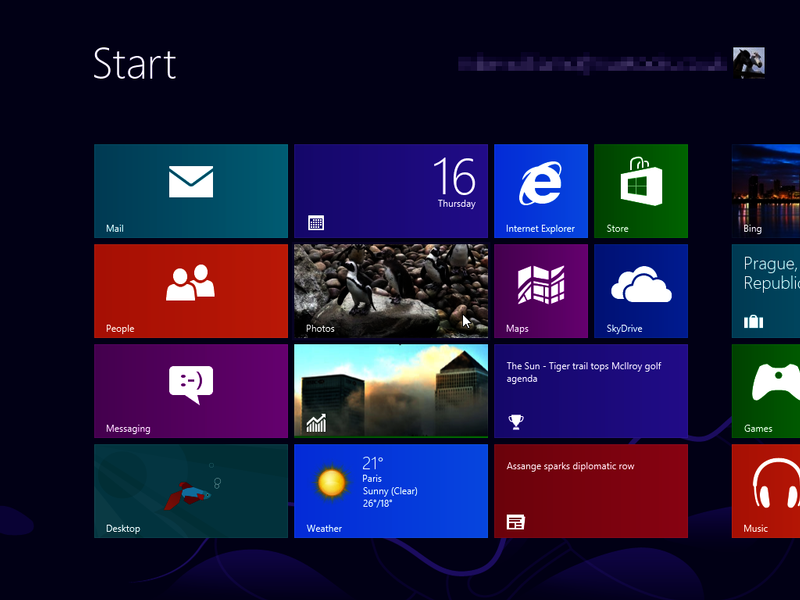
Task: Check Paris weather in the Weather app
Action: [x=390, y=490]
